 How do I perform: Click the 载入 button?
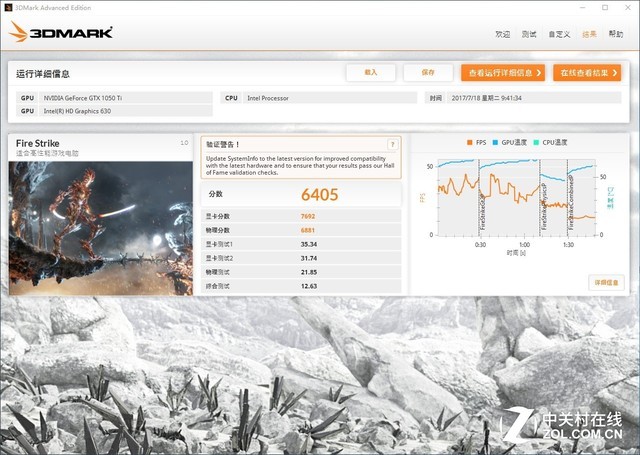(371, 73)
